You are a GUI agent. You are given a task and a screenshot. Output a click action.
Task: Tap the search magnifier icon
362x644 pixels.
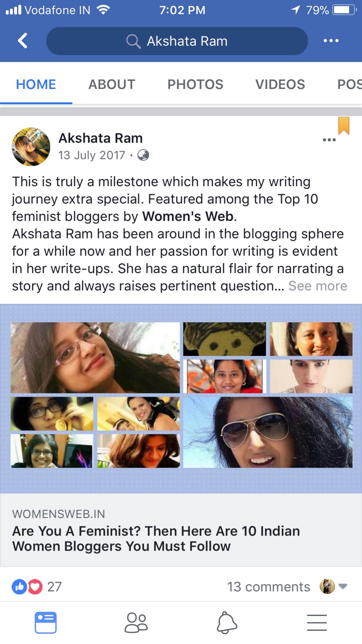[133, 41]
